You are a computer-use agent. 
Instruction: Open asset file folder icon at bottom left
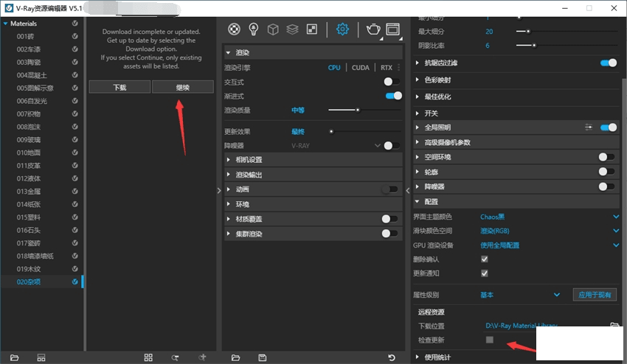point(15,357)
